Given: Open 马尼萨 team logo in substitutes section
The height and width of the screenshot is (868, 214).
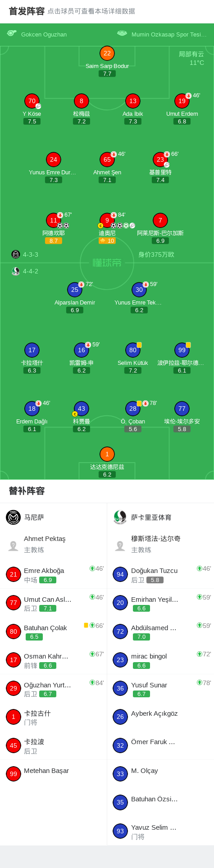Looking at the screenshot, I should (14, 518).
